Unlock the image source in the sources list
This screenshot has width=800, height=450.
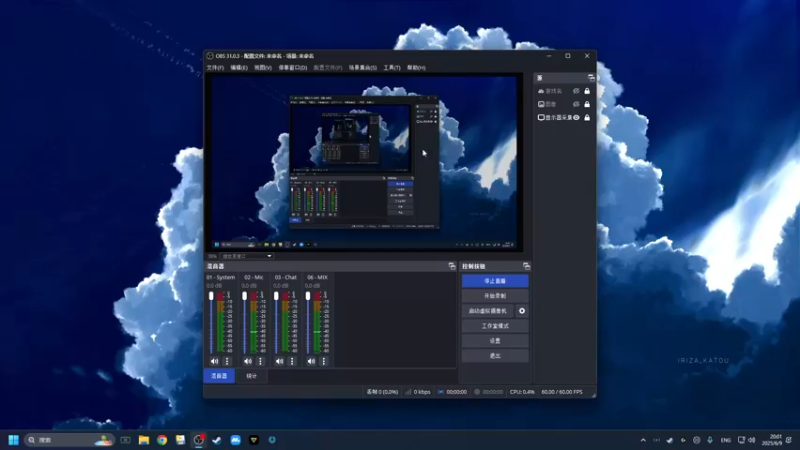point(587,104)
